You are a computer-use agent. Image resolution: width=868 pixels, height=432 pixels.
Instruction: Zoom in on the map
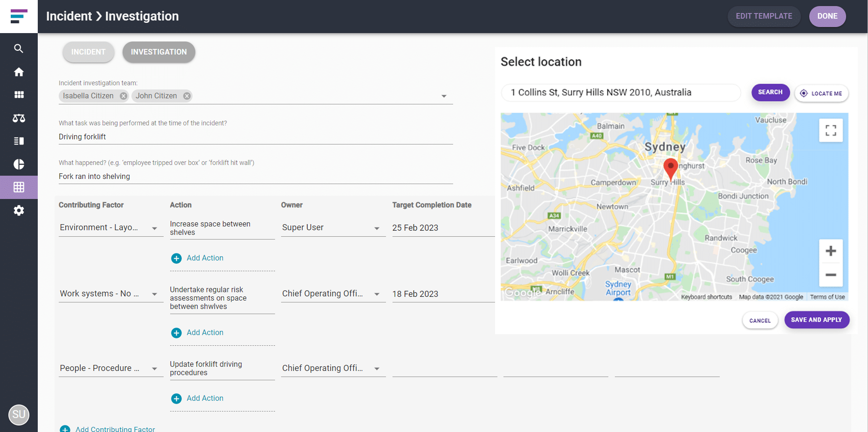tap(831, 251)
